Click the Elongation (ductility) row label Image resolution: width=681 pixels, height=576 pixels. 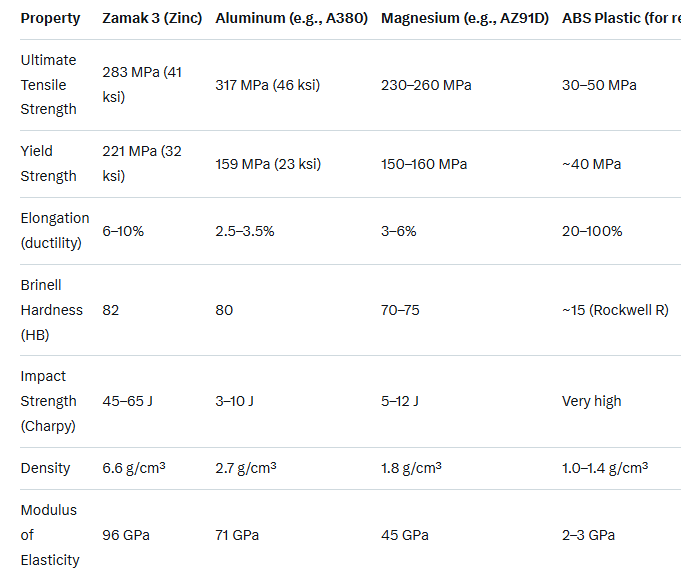(x=55, y=231)
